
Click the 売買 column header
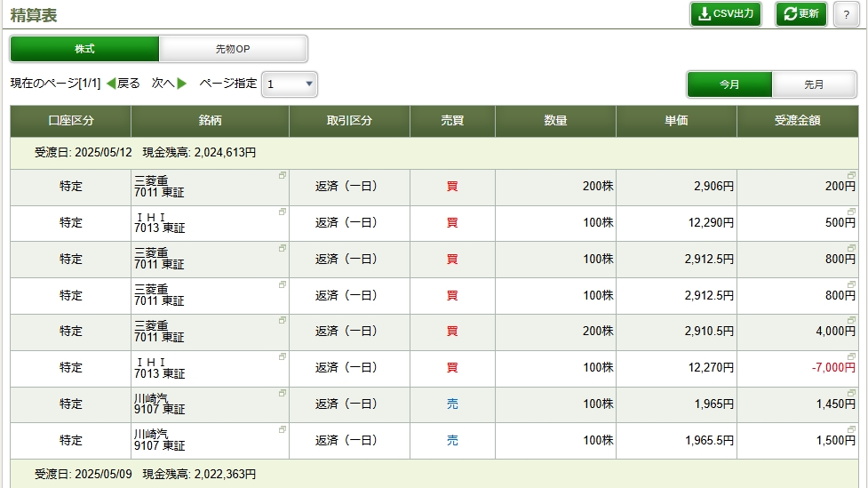(452, 121)
